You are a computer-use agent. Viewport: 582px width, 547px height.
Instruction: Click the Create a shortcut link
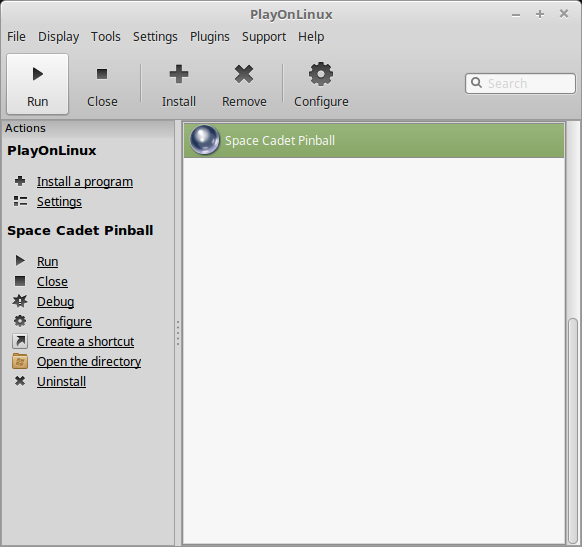tap(85, 342)
